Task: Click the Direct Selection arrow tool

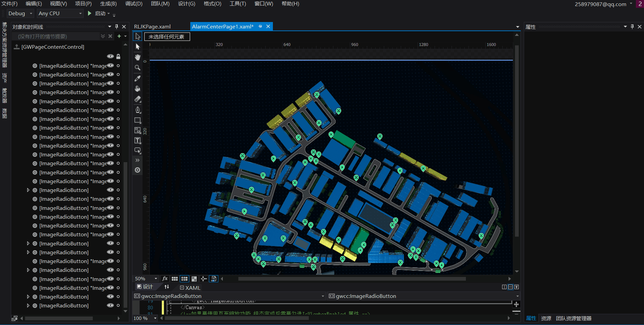Action: [x=137, y=47]
